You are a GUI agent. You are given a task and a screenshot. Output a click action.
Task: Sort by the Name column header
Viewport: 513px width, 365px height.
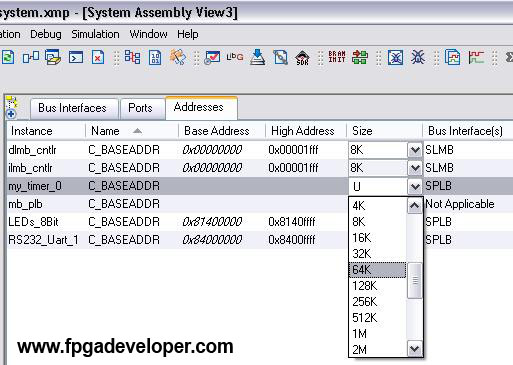pyautogui.click(x=132, y=131)
